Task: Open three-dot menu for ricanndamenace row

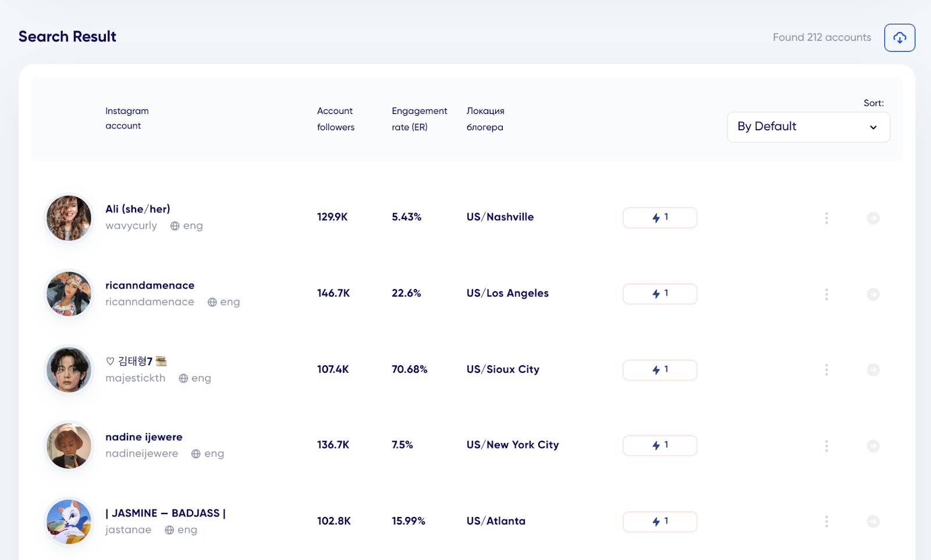Action: click(x=826, y=294)
